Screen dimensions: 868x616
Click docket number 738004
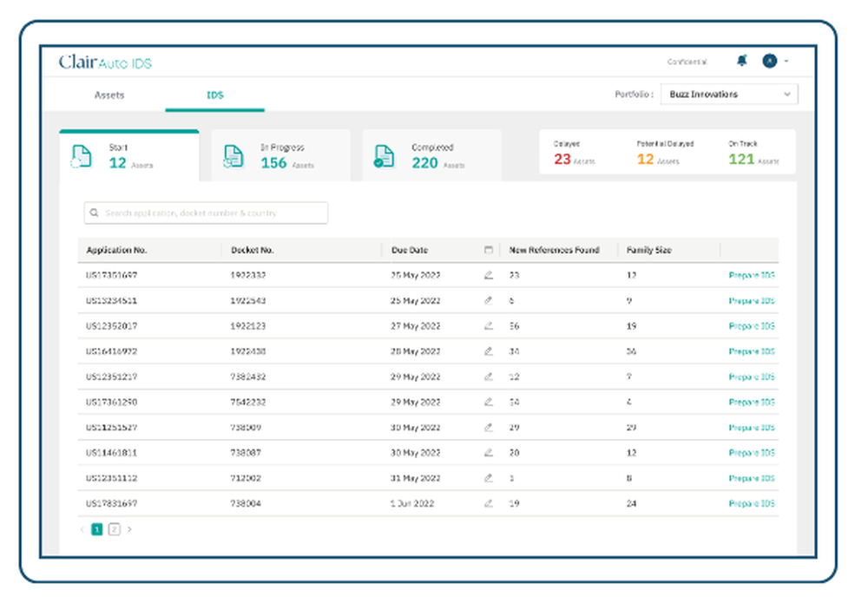[x=246, y=504]
